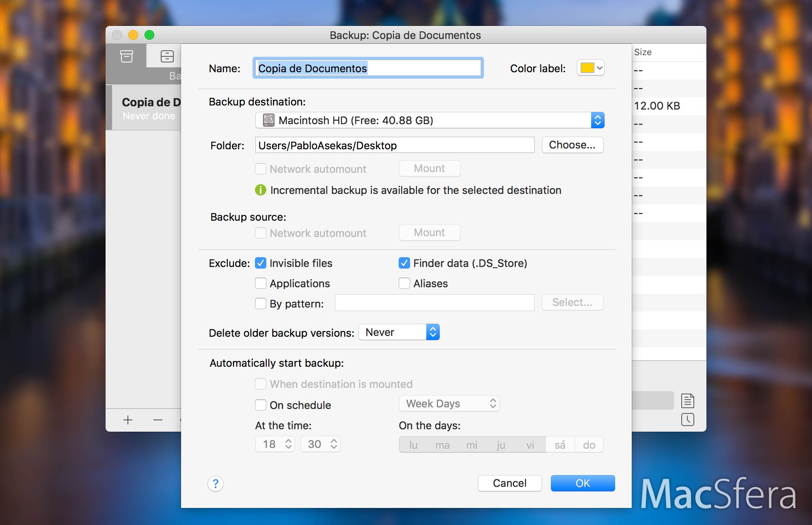Uncheck the Invisible files exclusion
812x525 pixels.
coord(261,263)
